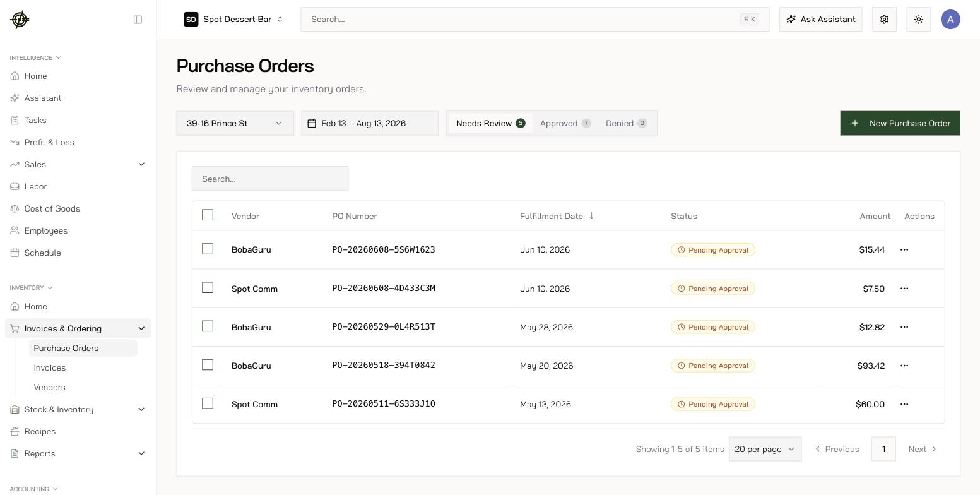Click the Next page button

[x=923, y=449]
